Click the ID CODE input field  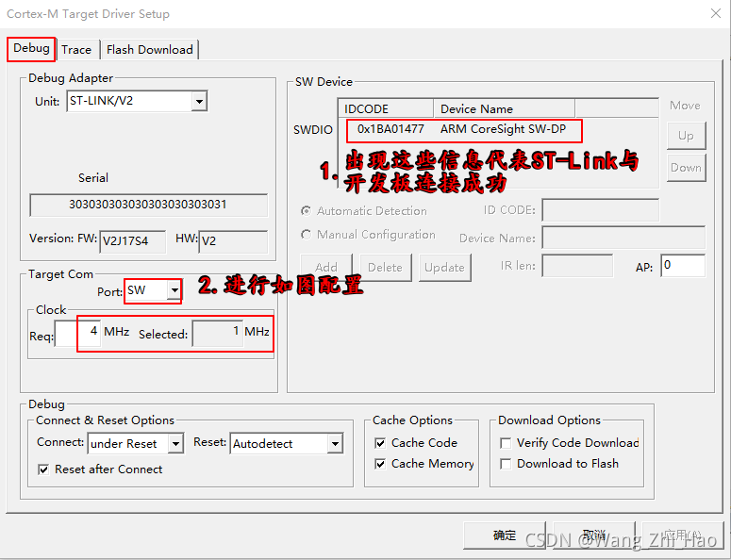click(601, 210)
